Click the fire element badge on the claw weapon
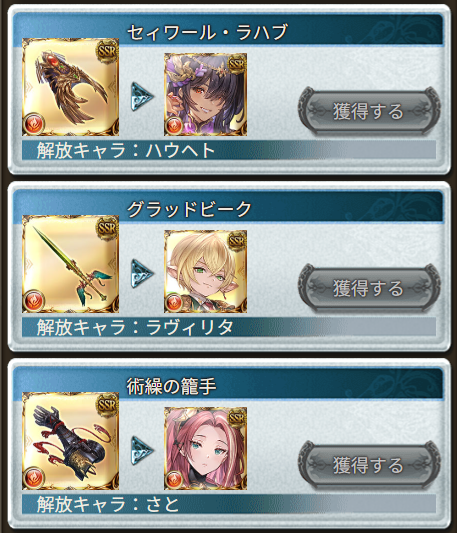This screenshot has height=533, width=457. [x=34, y=124]
